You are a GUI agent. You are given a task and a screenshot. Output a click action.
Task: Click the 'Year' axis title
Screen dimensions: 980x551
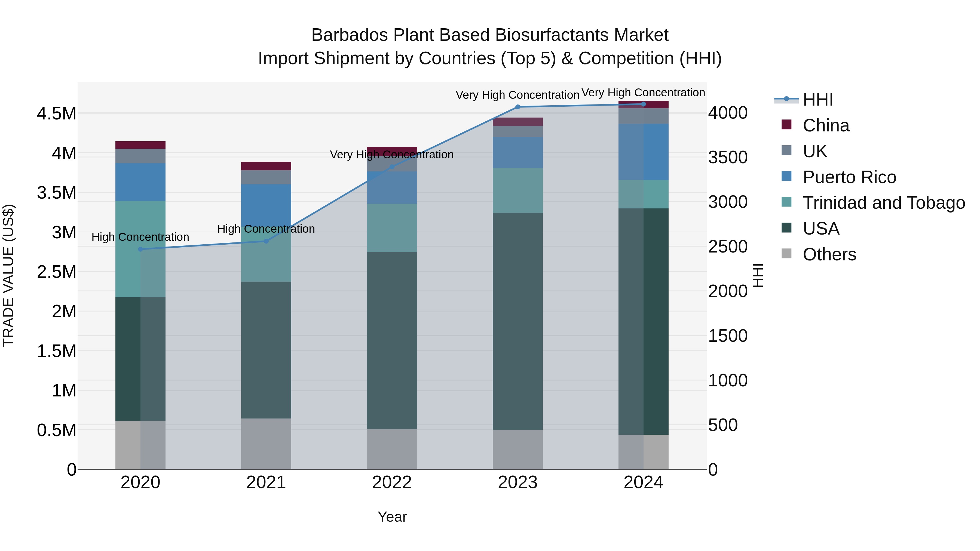392,517
